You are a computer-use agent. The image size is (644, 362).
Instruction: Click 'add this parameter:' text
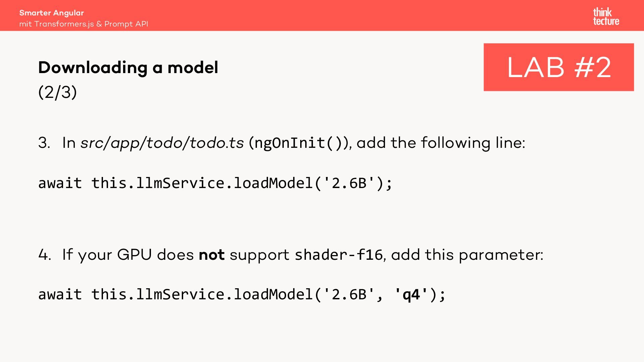tap(467, 255)
